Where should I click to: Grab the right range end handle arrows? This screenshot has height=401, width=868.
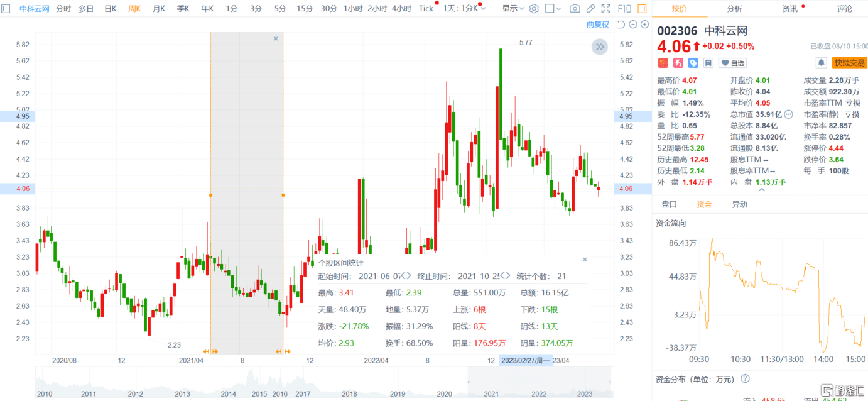coord(283,351)
